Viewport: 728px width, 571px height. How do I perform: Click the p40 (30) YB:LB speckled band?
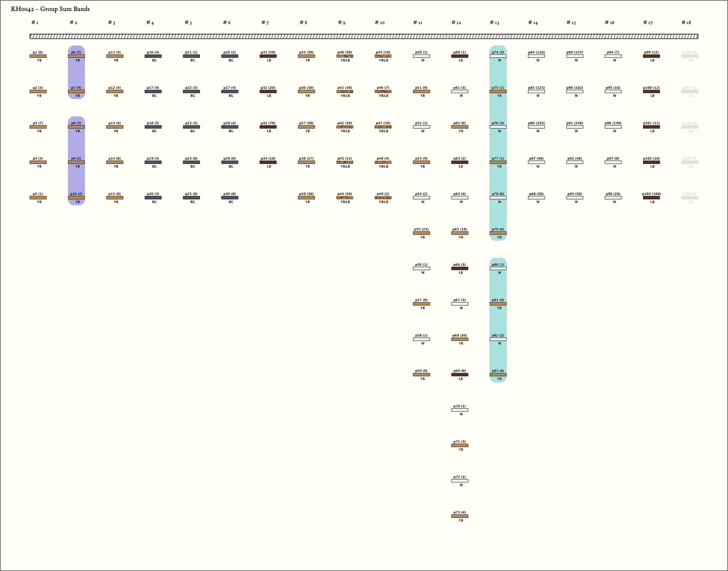pos(344,56)
